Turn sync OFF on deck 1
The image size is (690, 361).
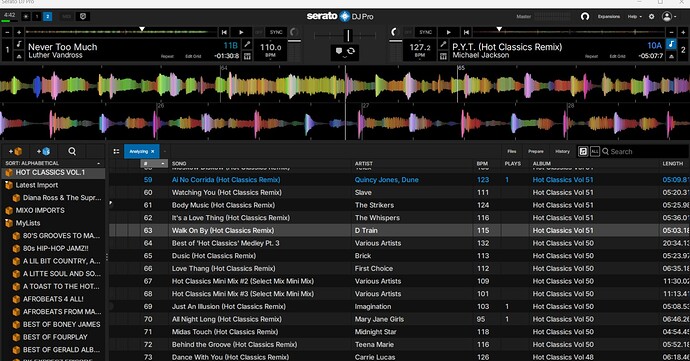258,32
